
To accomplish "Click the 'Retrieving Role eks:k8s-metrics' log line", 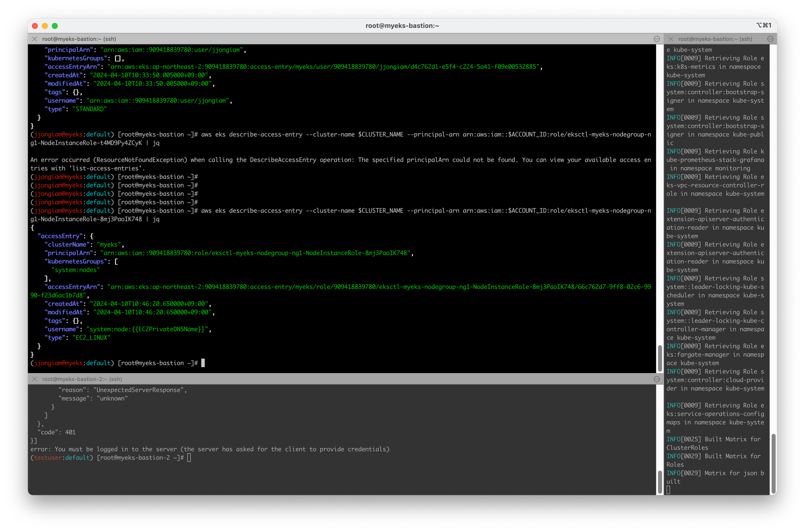I will click(715, 67).
